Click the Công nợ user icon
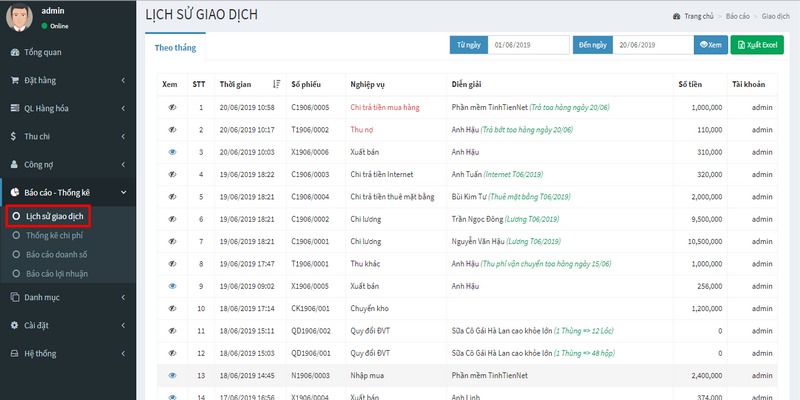 tap(14, 164)
